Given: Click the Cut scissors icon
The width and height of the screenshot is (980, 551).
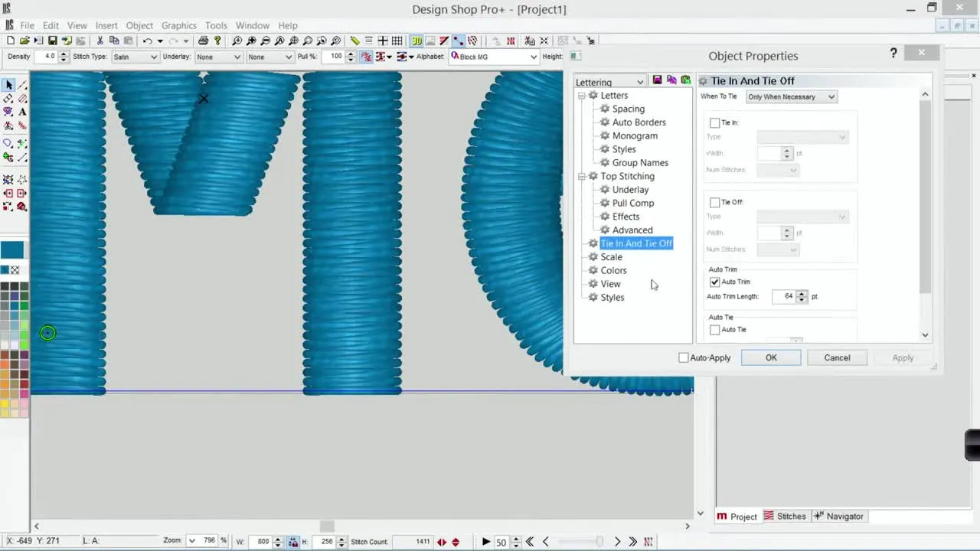Looking at the screenshot, I should click(100, 41).
